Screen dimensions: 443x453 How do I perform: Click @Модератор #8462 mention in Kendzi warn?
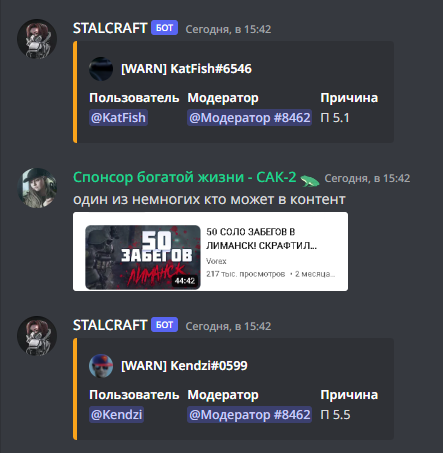[249, 415]
